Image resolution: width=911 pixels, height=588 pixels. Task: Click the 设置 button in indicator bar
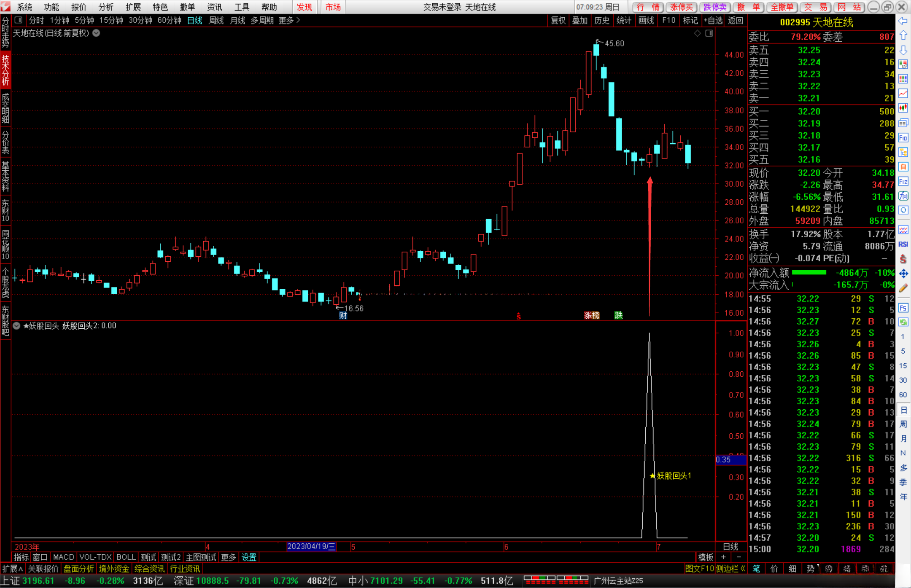click(x=249, y=557)
